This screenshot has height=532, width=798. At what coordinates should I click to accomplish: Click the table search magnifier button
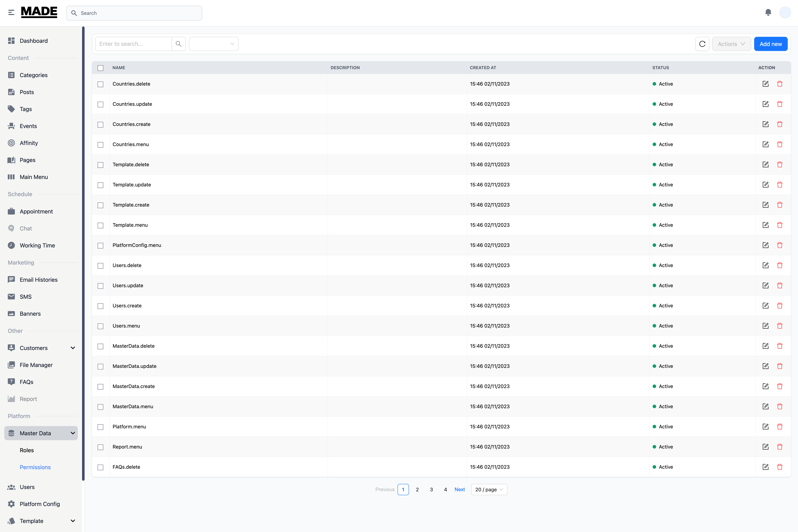[x=178, y=44]
